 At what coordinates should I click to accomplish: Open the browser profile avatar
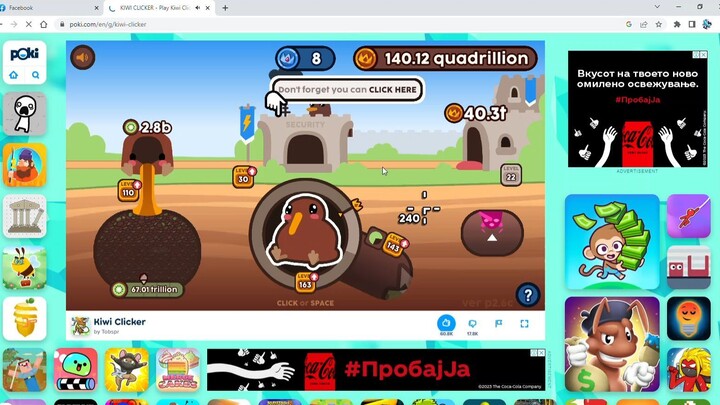707,24
